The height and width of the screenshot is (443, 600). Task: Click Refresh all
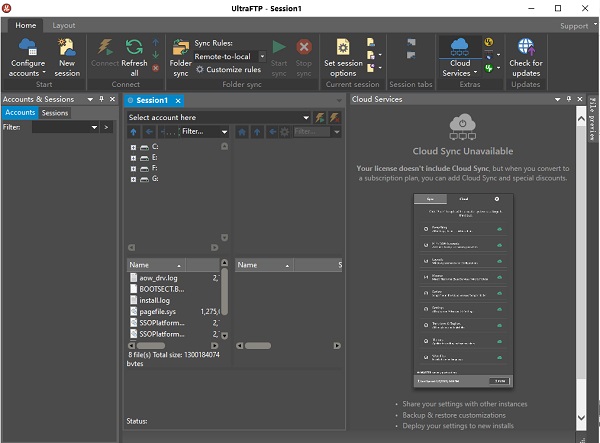[x=134, y=57]
